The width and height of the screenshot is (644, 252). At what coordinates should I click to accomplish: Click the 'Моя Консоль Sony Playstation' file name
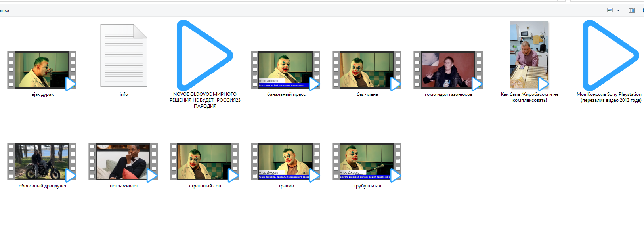click(611, 97)
